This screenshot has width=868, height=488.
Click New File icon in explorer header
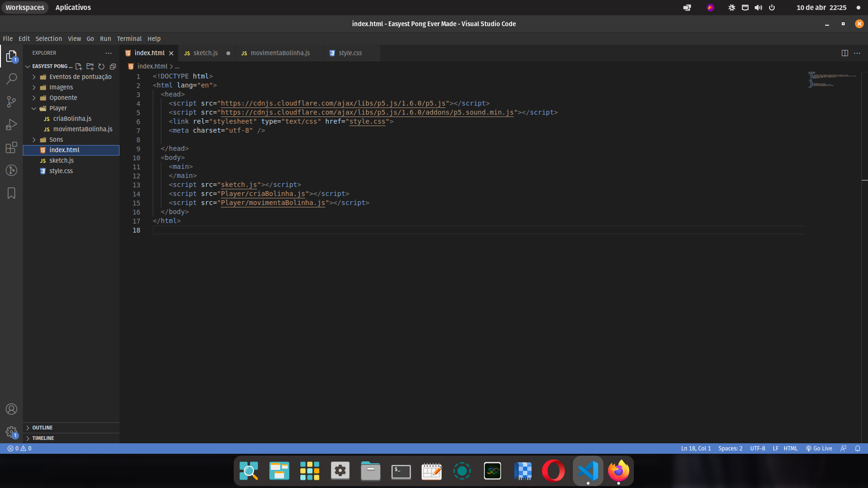click(79, 67)
